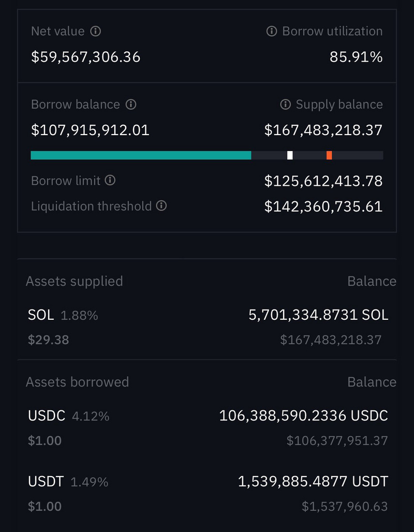Click info icon next to Net value
Image resolution: width=414 pixels, height=532 pixels.
(x=95, y=31)
